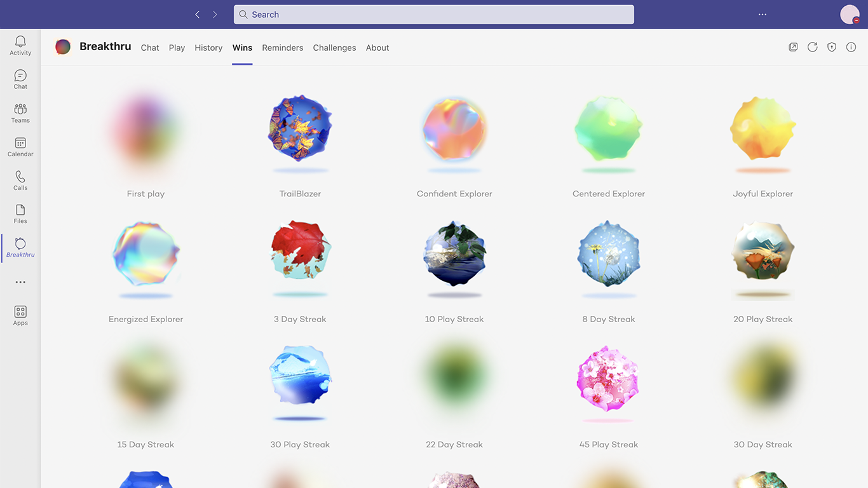Image resolution: width=868 pixels, height=488 pixels.
Task: Select the blurred 30 Day Streak badge
Action: [763, 377]
